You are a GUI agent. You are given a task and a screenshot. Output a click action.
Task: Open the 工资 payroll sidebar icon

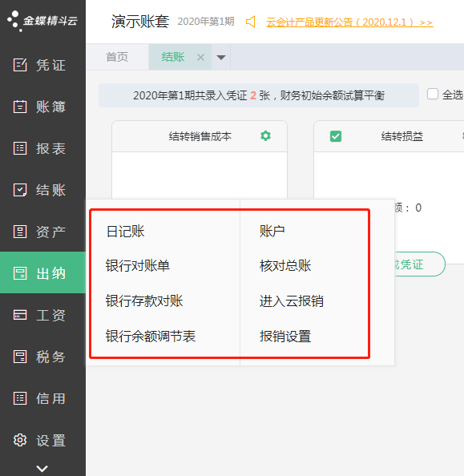(20, 315)
